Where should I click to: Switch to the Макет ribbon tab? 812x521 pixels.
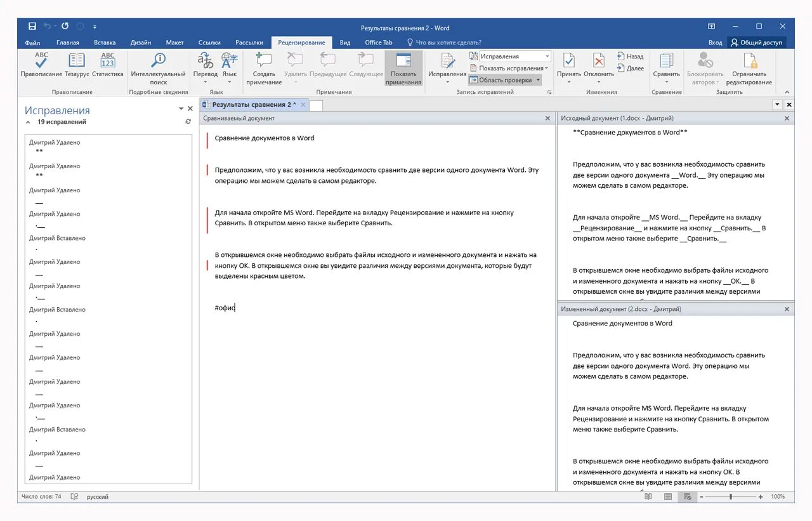(x=174, y=43)
